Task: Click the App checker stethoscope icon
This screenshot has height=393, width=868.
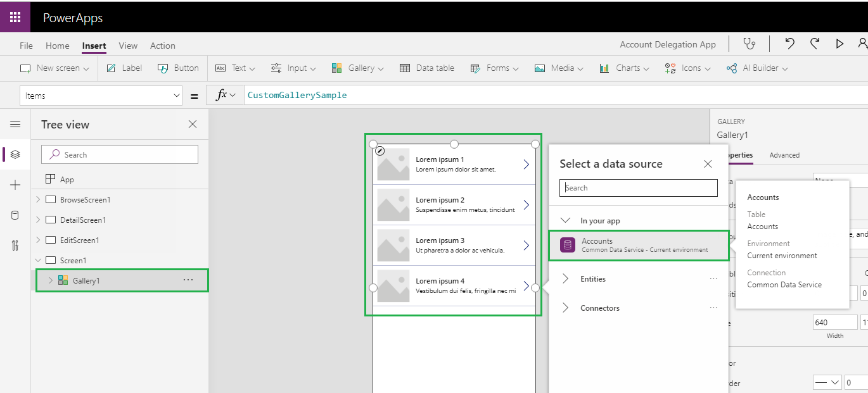Action: pyautogui.click(x=750, y=44)
